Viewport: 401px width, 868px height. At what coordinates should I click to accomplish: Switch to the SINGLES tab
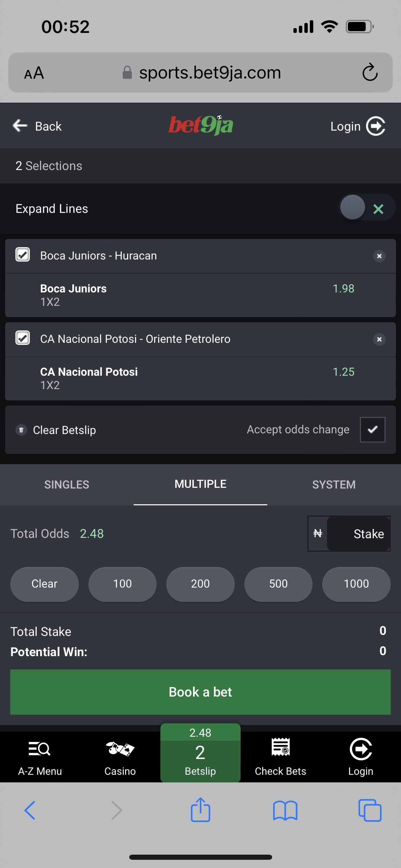66,484
